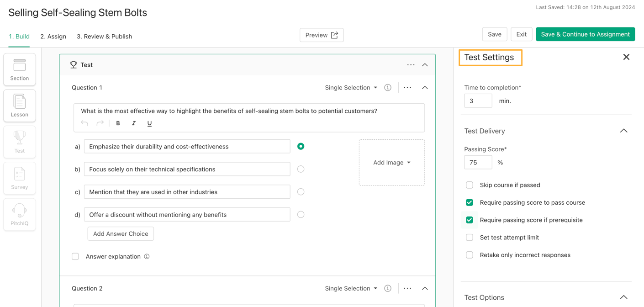Edit answer d) discount text field

tap(187, 215)
